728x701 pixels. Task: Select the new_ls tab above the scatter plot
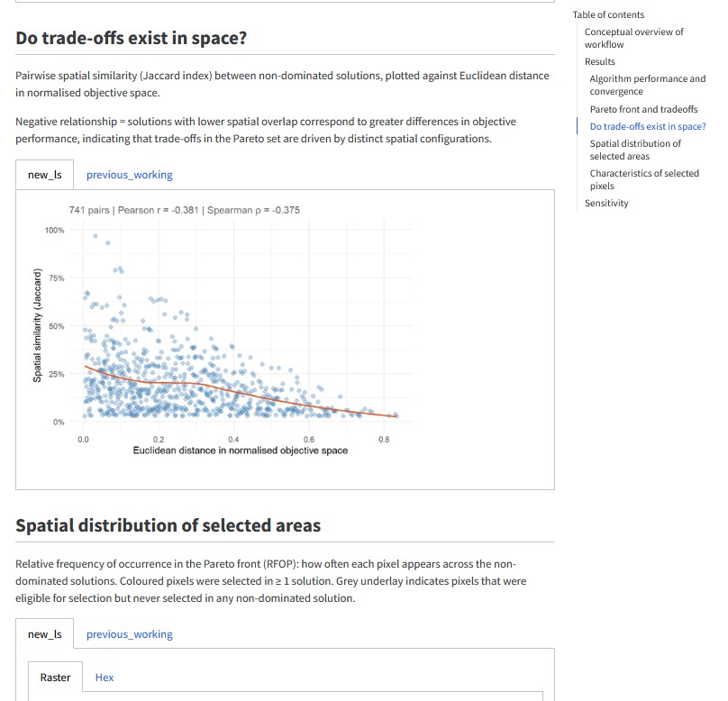44,175
